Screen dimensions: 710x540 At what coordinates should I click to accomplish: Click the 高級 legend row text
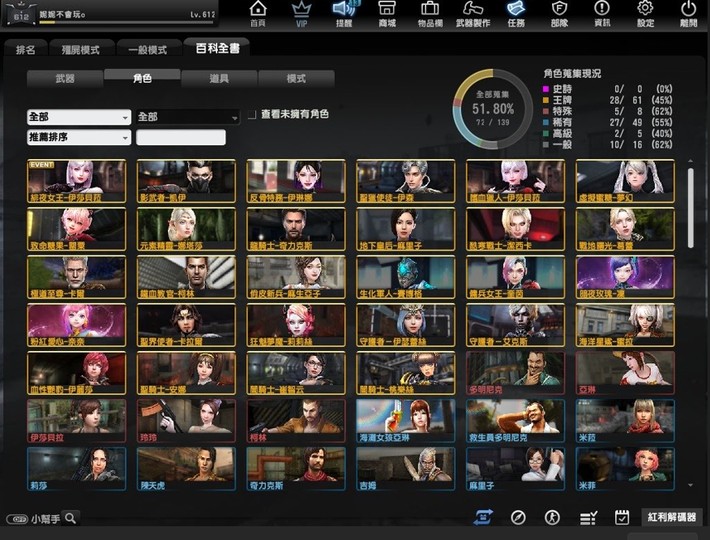pyautogui.click(x=562, y=134)
